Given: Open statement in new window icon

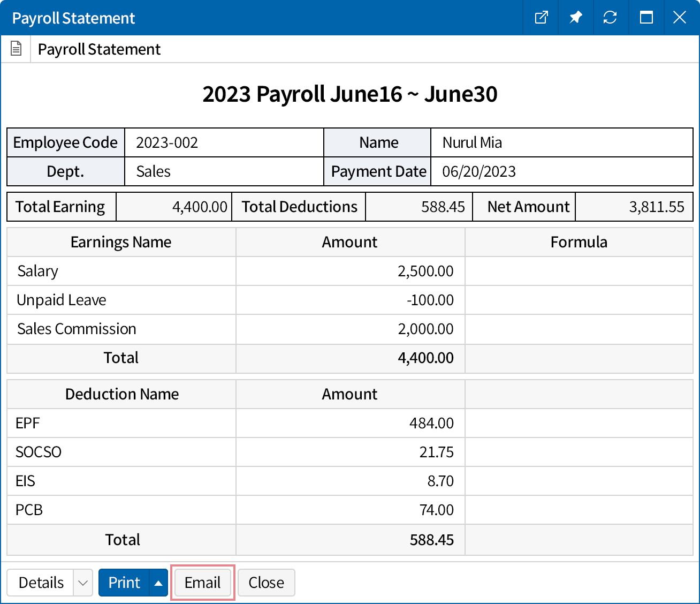Looking at the screenshot, I should [541, 18].
